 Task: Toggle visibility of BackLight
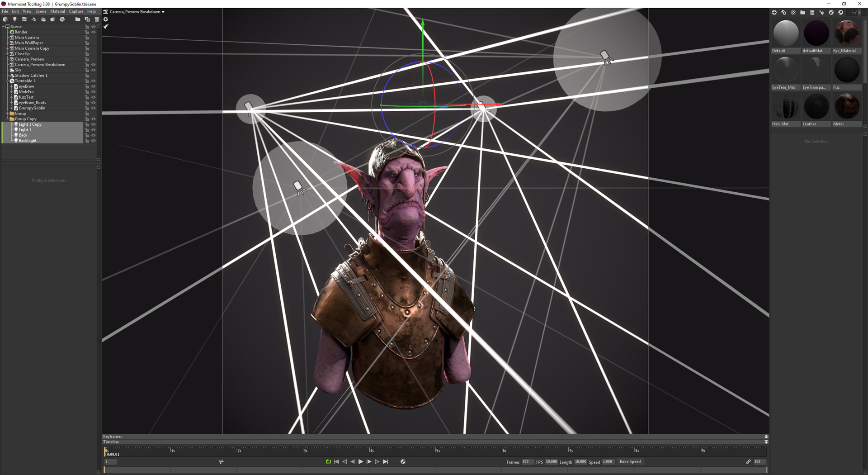click(94, 141)
